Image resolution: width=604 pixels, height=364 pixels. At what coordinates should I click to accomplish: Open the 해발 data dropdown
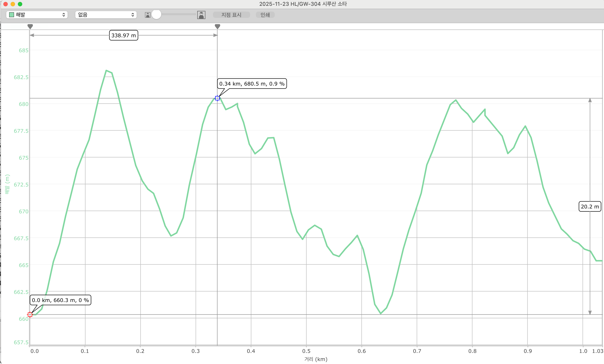[x=37, y=15]
